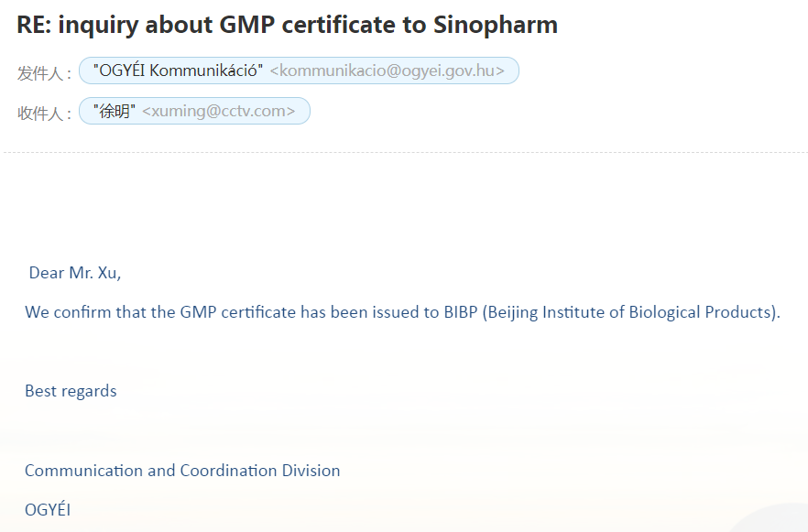The width and height of the screenshot is (808, 532).
Task: Click the dotted separator below the header
Action: click(x=406, y=152)
